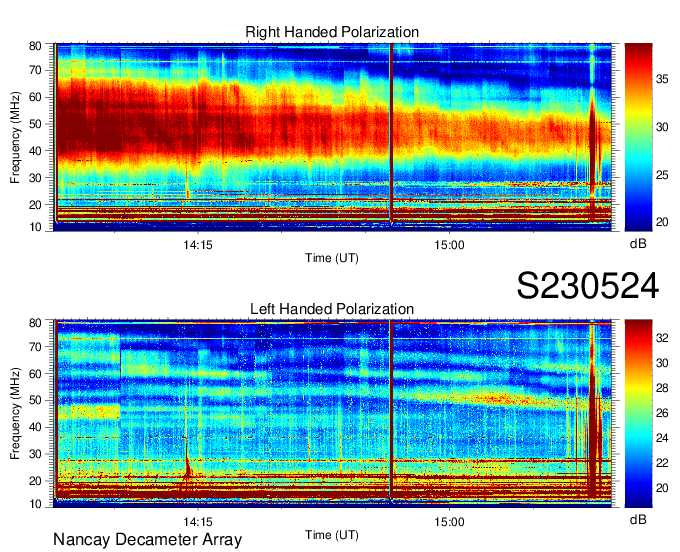Click the 'Left Handed Polarization' title
Viewport: 680px width, 552px height.
tap(332, 309)
